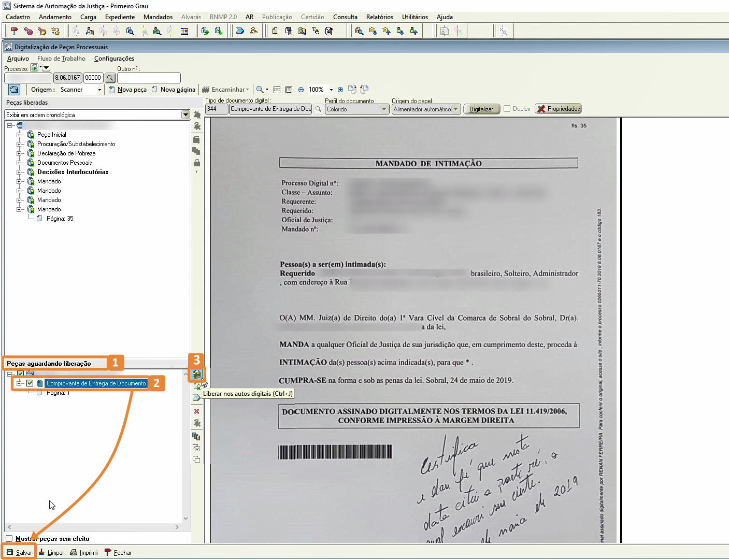Uncheck the root checkbox in Peças aguardando liberação
This screenshot has width=729, height=560.
pos(21,374)
